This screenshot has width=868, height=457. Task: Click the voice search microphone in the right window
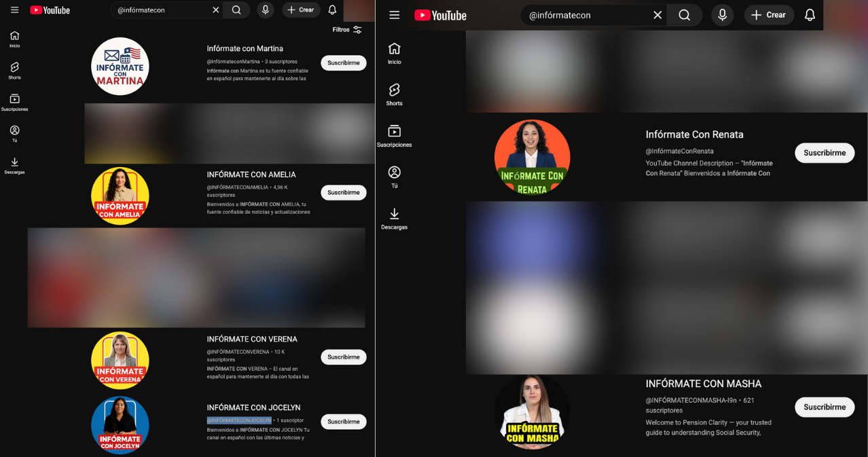pyautogui.click(x=722, y=15)
